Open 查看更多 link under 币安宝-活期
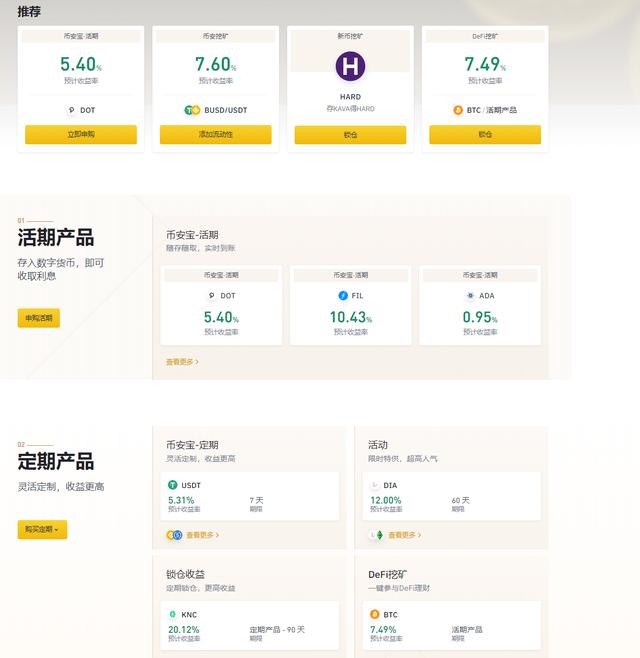The image size is (640, 658). (x=182, y=362)
